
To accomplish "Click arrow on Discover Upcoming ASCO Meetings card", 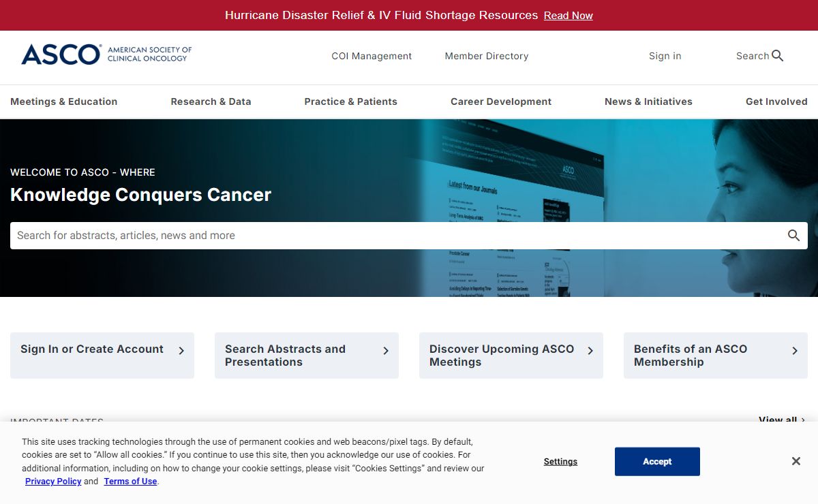I will [590, 351].
